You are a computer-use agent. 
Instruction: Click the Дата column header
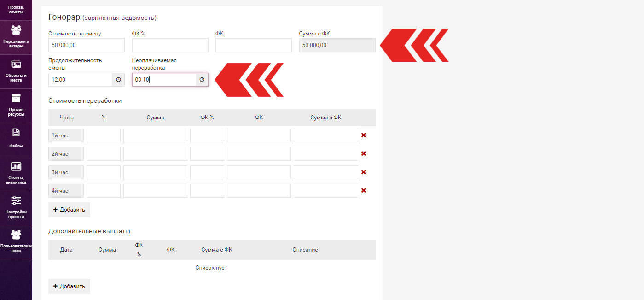coord(66,250)
